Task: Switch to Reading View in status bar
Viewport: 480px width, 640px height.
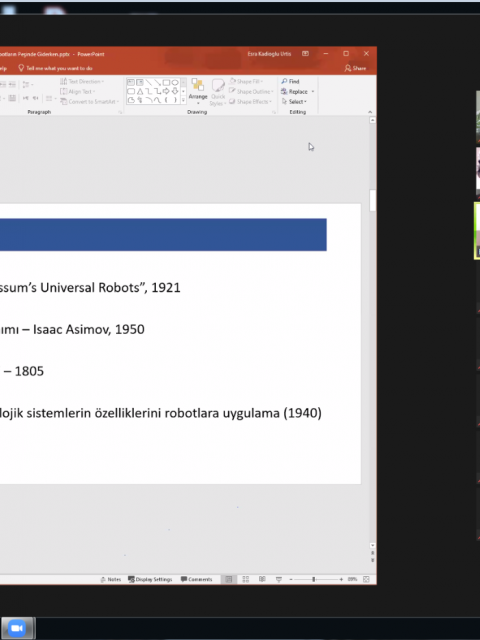Action: [x=262, y=579]
